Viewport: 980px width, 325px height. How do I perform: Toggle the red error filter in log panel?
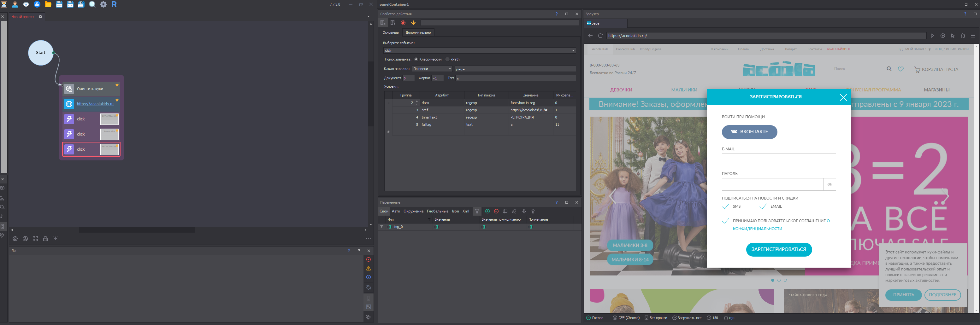(368, 260)
